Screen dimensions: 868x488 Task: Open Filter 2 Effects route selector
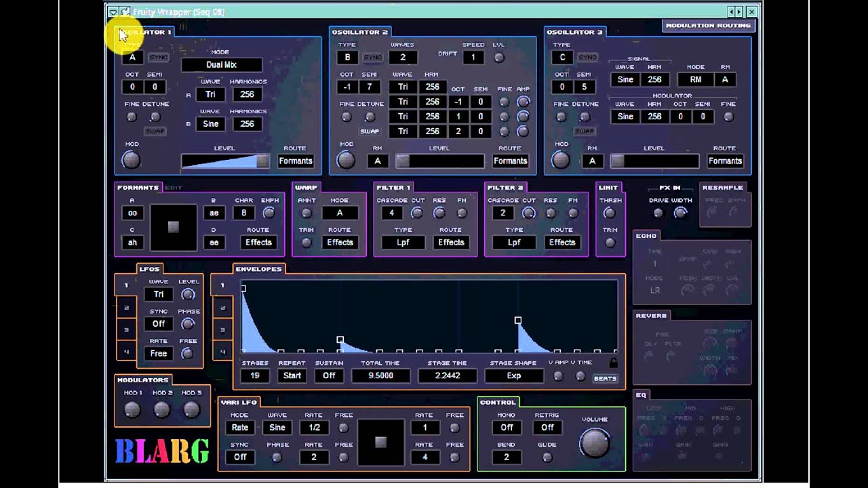(562, 243)
